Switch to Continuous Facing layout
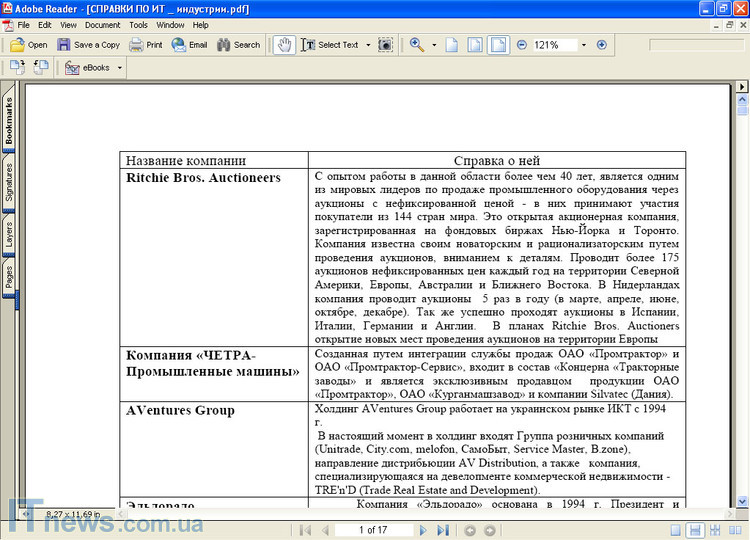 (715, 530)
